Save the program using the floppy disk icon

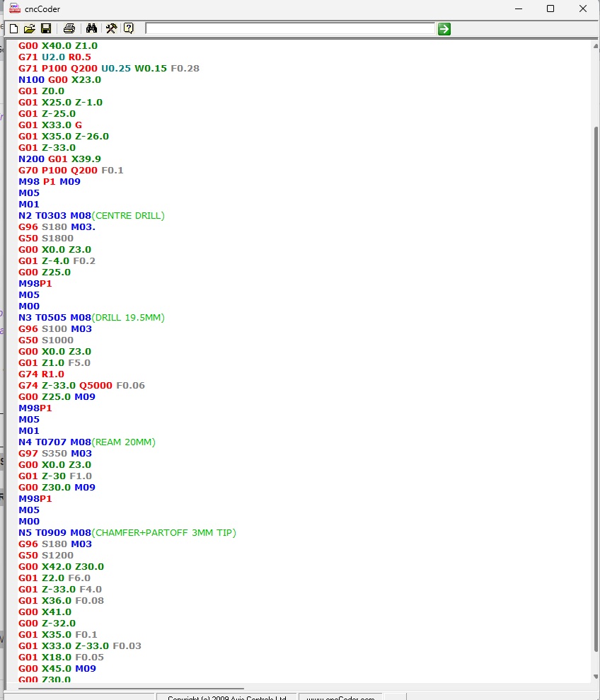(45, 29)
